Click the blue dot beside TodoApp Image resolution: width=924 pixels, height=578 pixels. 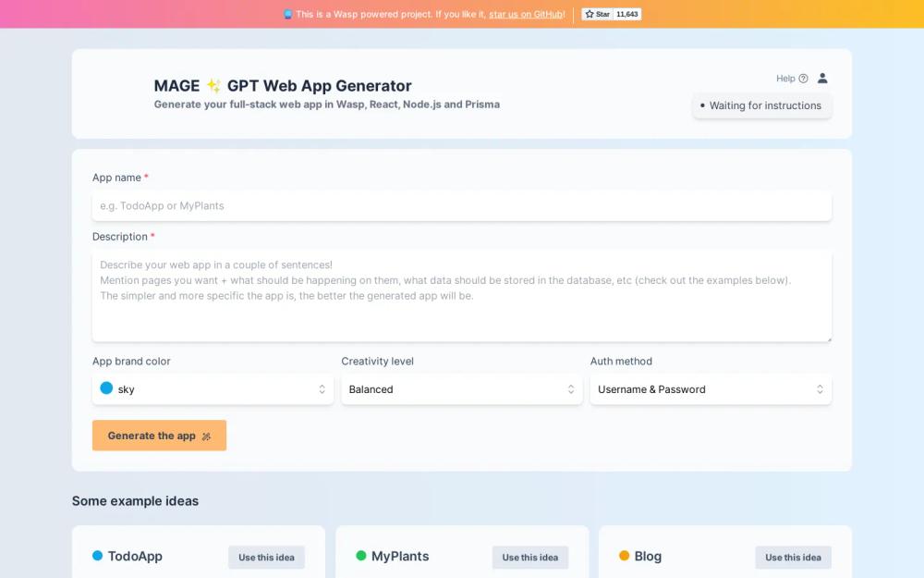pyautogui.click(x=98, y=556)
